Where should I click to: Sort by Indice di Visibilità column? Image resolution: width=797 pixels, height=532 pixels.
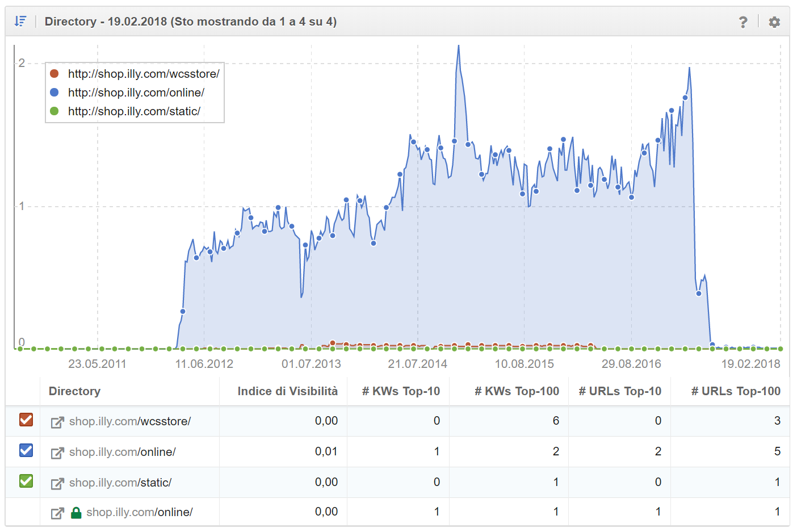(287, 391)
